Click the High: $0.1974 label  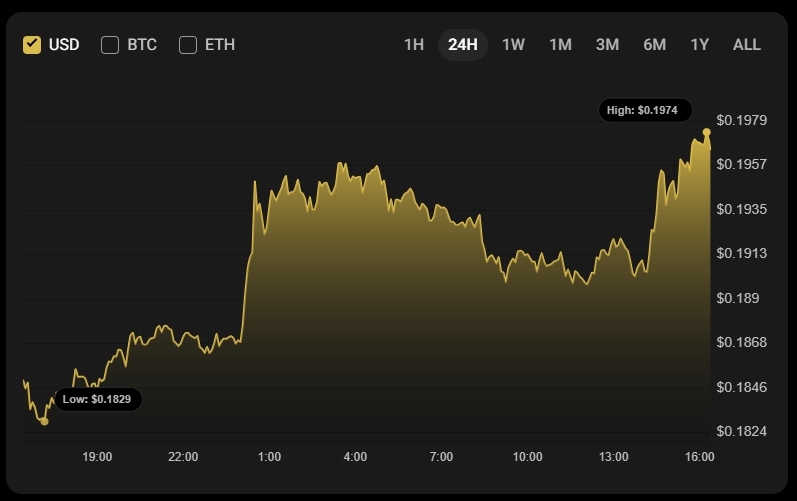coord(646,110)
